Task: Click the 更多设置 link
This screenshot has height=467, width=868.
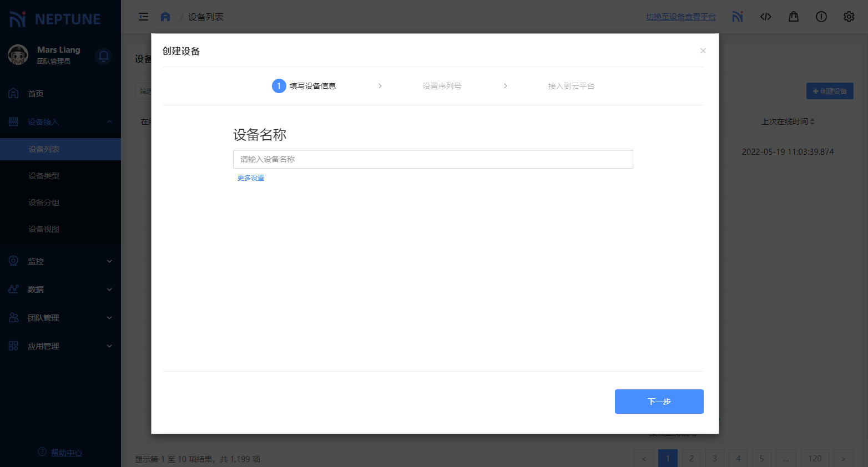Action: [251, 178]
